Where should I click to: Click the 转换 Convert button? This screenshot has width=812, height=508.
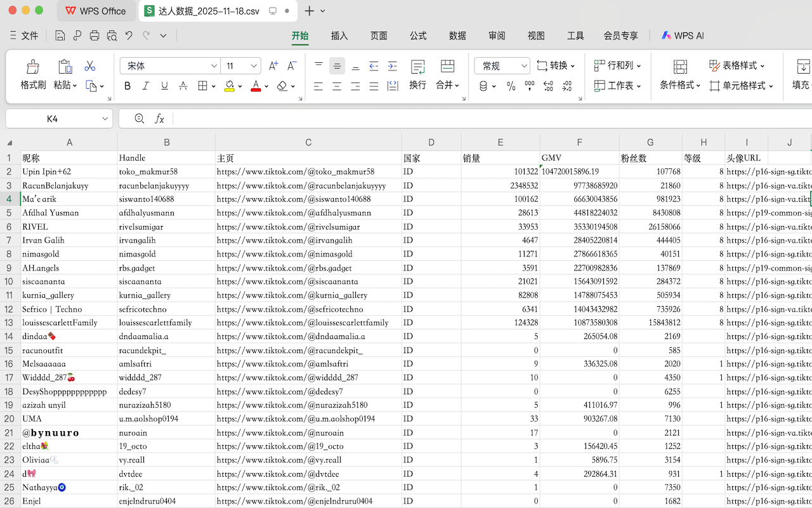(x=556, y=65)
